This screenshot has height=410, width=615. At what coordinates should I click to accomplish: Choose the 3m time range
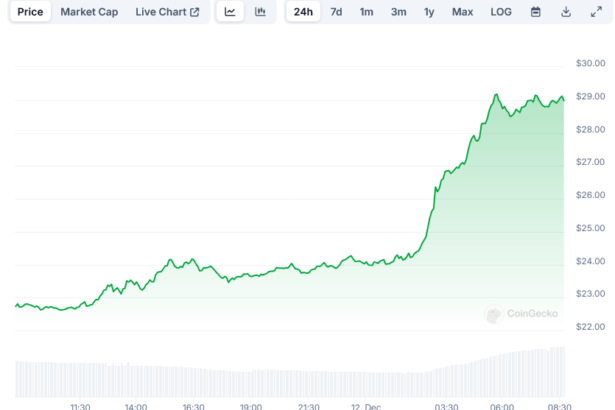398,12
